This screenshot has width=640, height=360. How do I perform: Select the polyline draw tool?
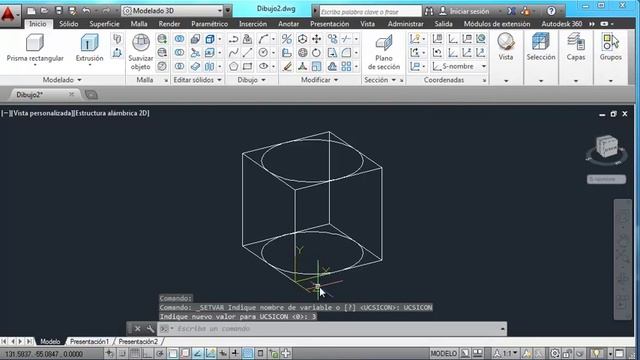click(x=233, y=39)
